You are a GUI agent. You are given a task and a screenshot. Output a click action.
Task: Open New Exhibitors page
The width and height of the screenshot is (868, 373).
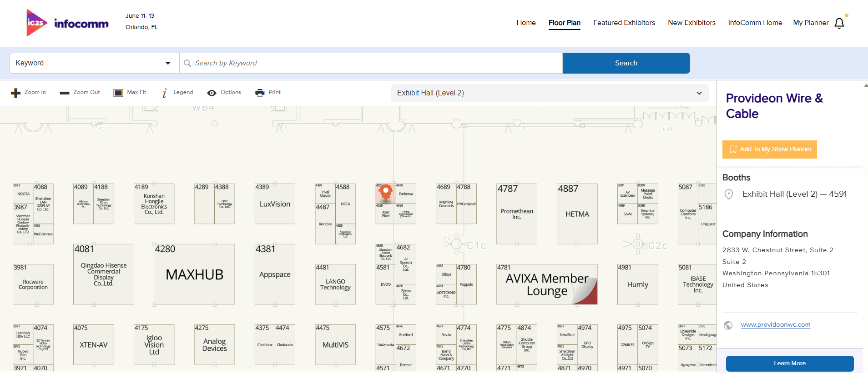point(691,23)
